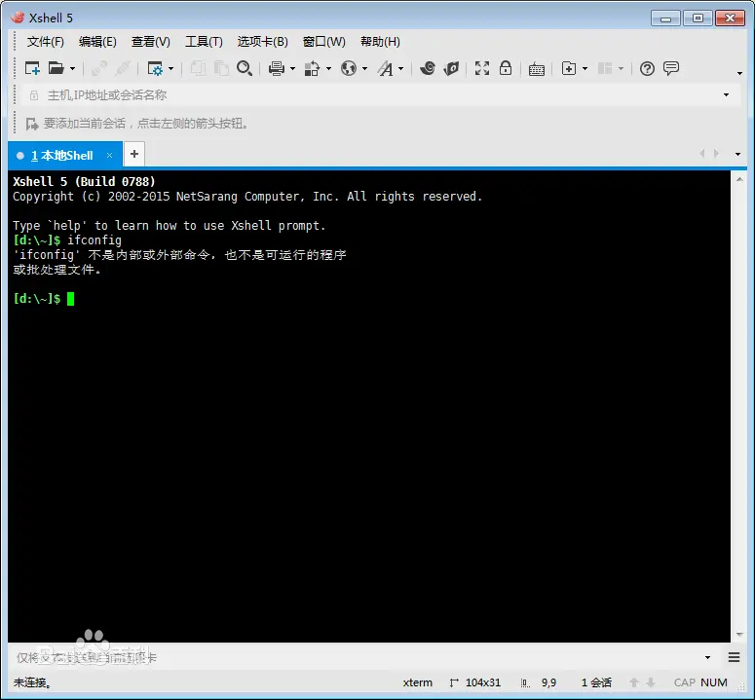Click the greyed-out Disconnect icon
Image resolution: width=755 pixels, height=700 pixels.
coord(98,68)
